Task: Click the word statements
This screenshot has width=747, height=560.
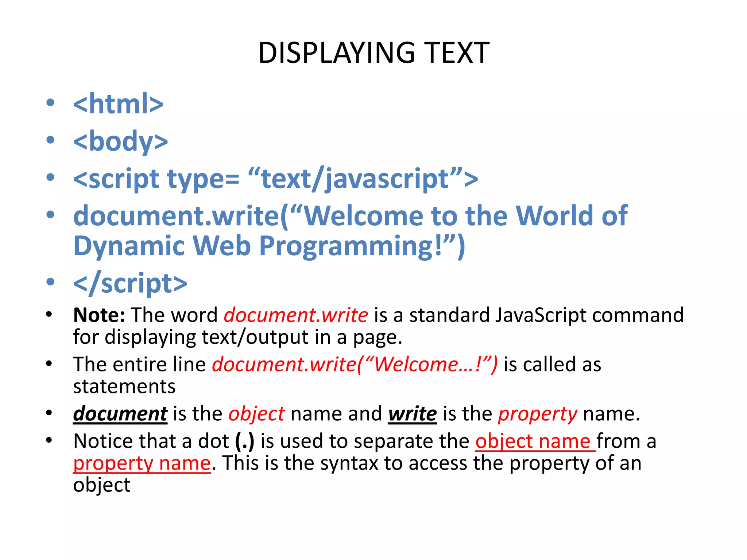Action: coord(124,386)
